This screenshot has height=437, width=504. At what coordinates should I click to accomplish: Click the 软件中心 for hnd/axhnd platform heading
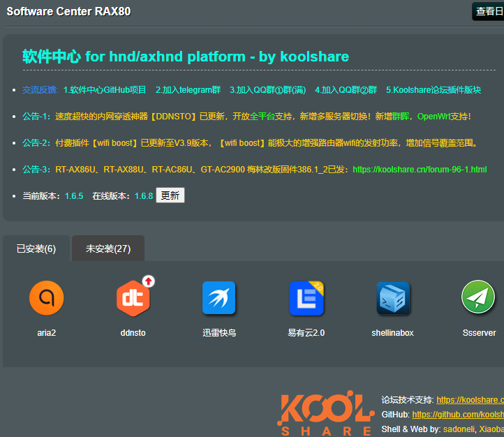click(x=186, y=57)
